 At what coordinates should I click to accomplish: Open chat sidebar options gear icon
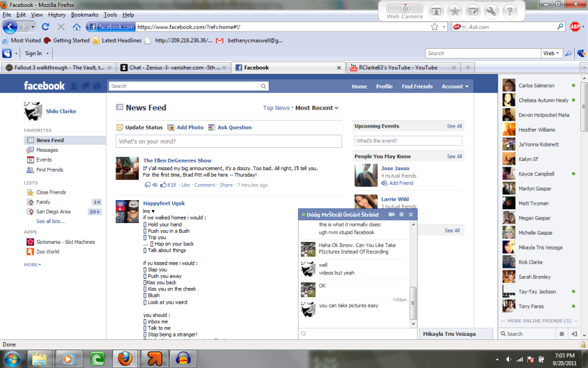[562, 334]
